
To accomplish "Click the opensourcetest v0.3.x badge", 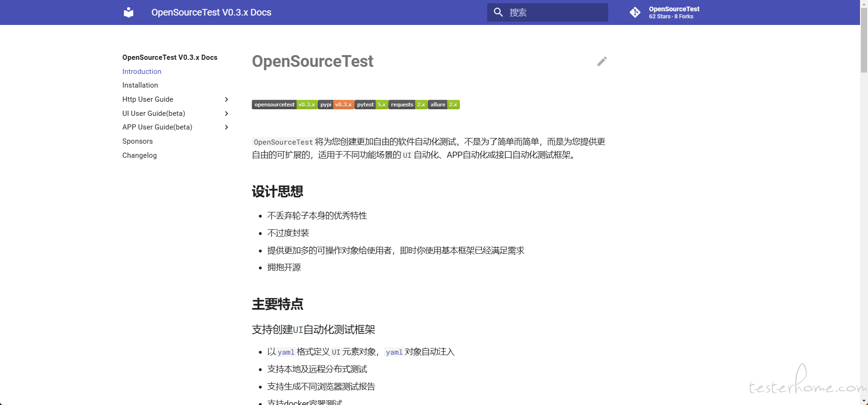I will [x=284, y=105].
